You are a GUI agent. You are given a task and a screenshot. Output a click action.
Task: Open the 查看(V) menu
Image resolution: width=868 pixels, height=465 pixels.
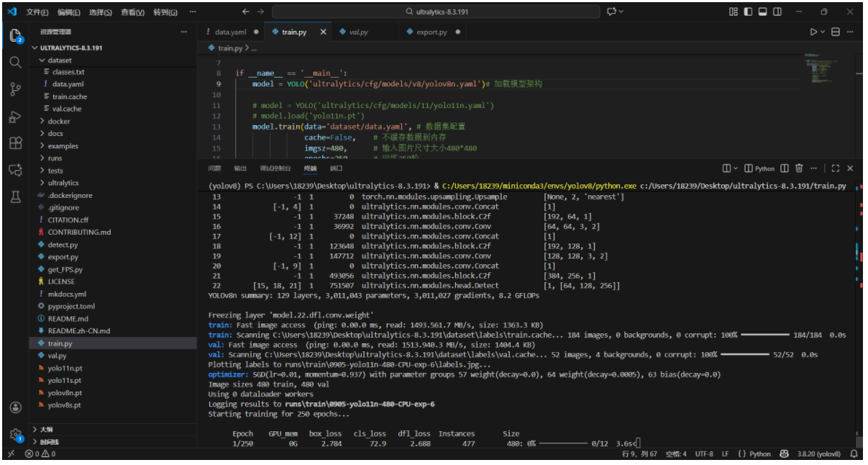coord(132,12)
